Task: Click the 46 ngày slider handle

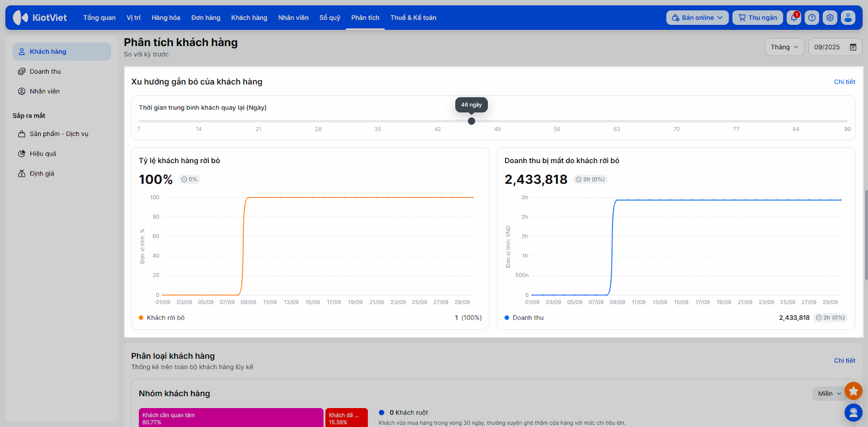Action: [471, 121]
